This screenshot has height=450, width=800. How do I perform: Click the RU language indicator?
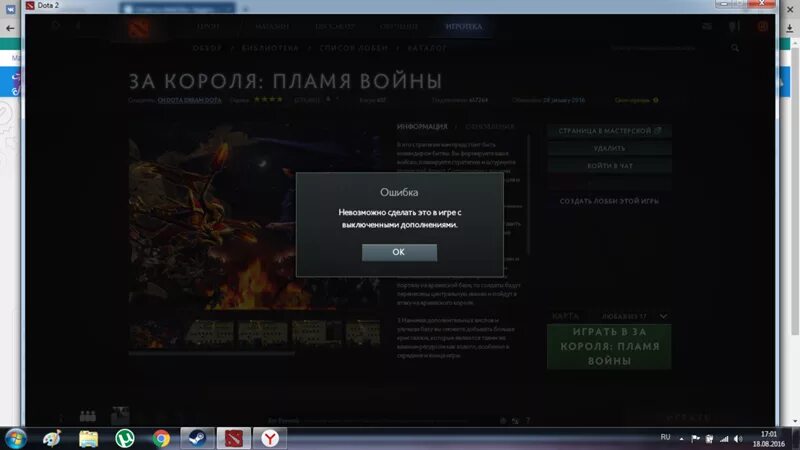665,437
